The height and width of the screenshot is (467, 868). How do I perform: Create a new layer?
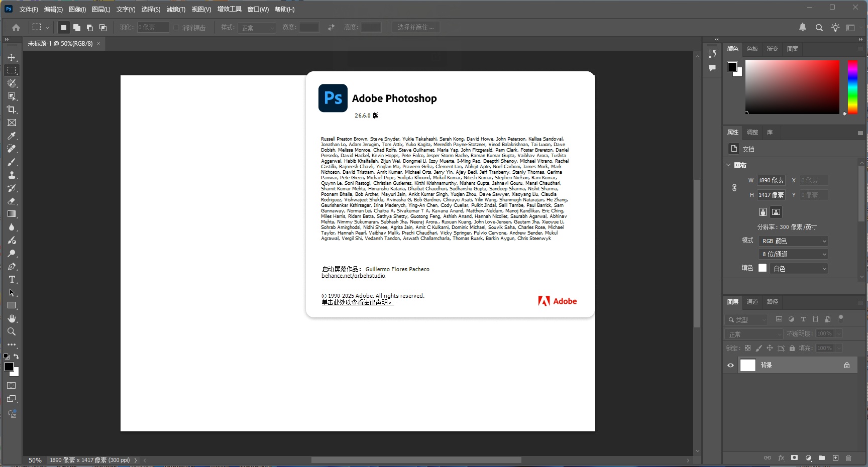click(x=835, y=457)
